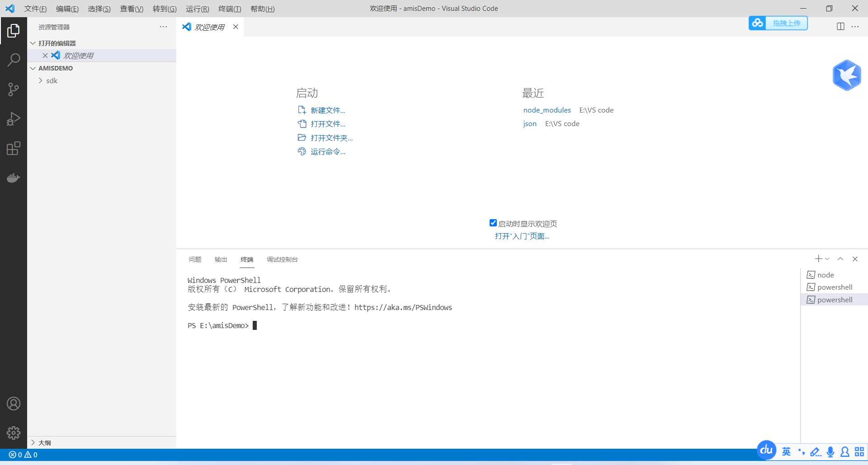Open recent folder json
Screen dimensions: 868x465
(x=530, y=123)
